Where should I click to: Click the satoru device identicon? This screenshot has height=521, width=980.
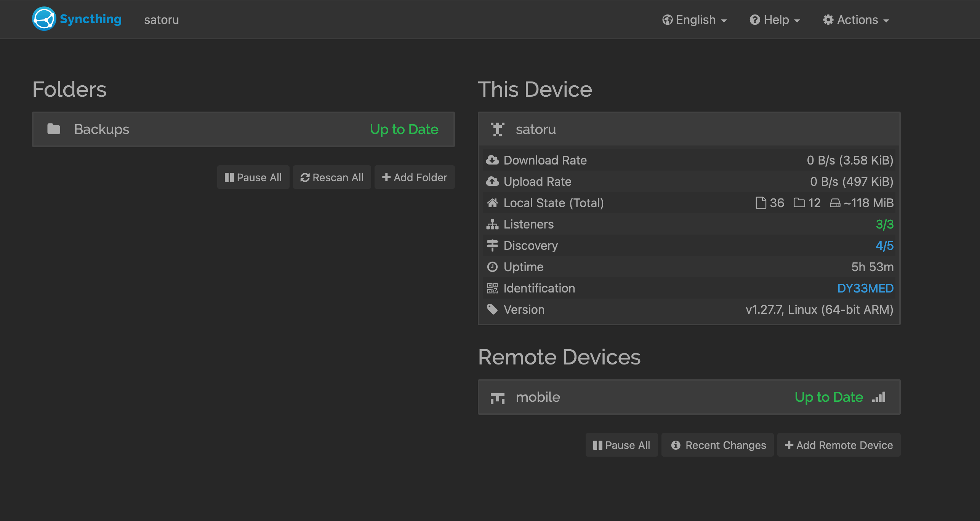click(x=497, y=129)
